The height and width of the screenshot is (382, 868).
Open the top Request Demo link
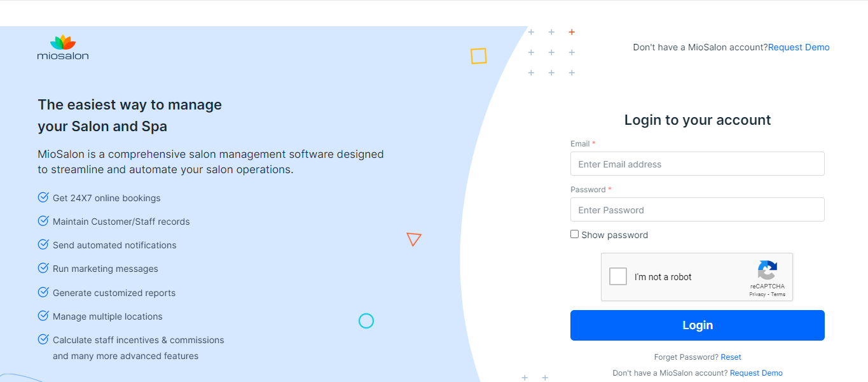[799, 47]
